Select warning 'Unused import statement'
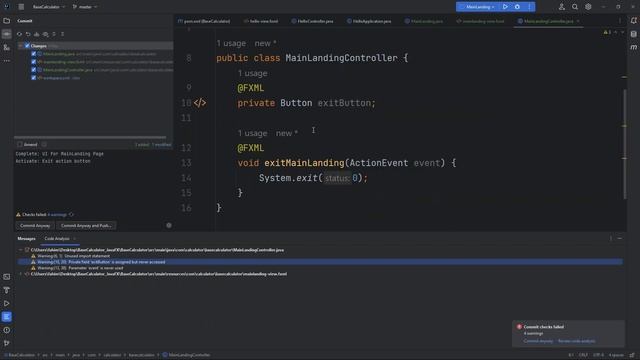 click(73, 256)
